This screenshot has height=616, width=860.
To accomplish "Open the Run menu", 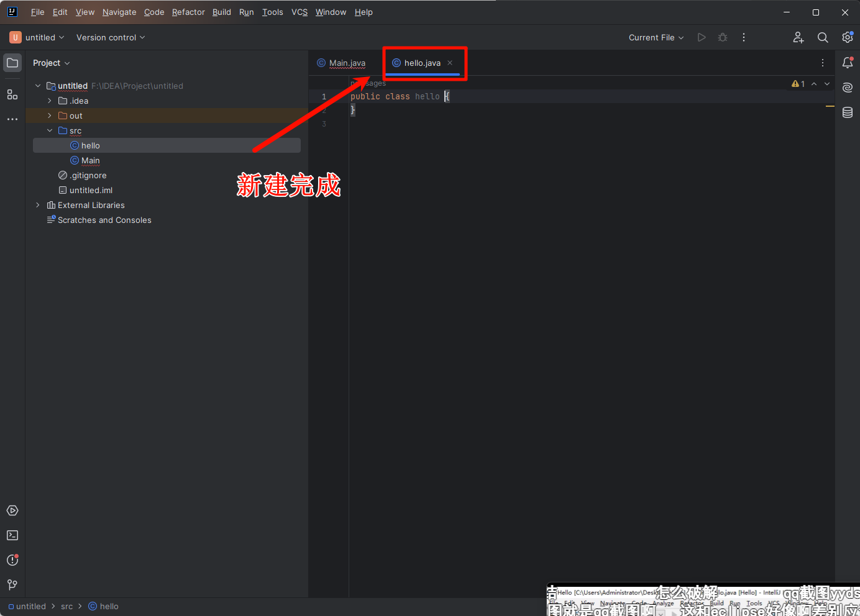I will (x=247, y=12).
